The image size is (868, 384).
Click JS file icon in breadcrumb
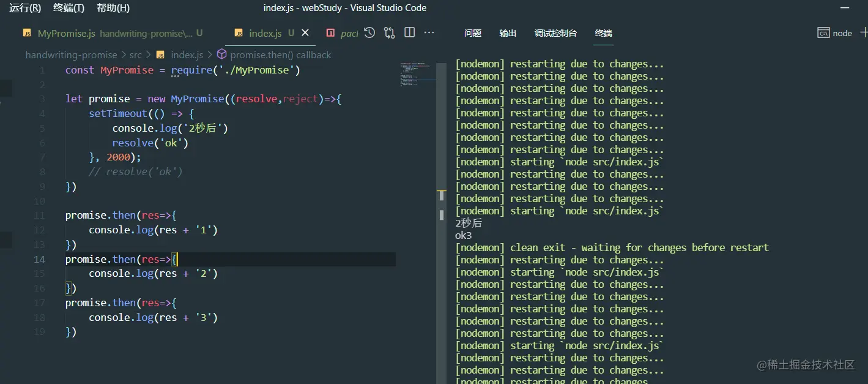(160, 55)
